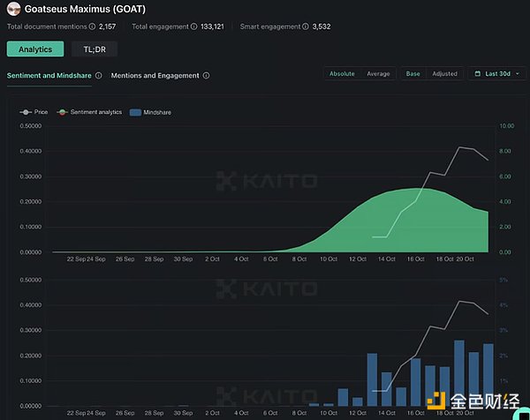Open info icon beside Total engagement
Viewport: 530px width, 420px height.
click(193, 26)
